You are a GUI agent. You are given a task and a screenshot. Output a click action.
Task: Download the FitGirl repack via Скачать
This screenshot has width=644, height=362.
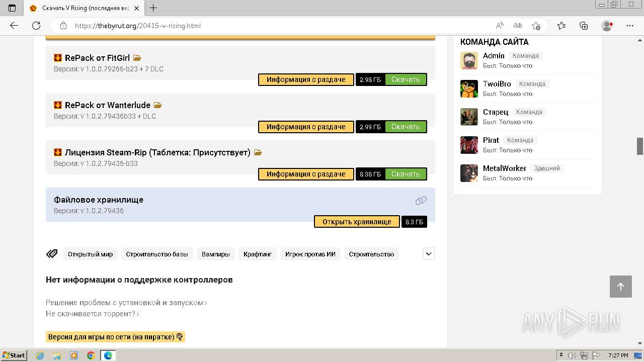click(x=406, y=79)
